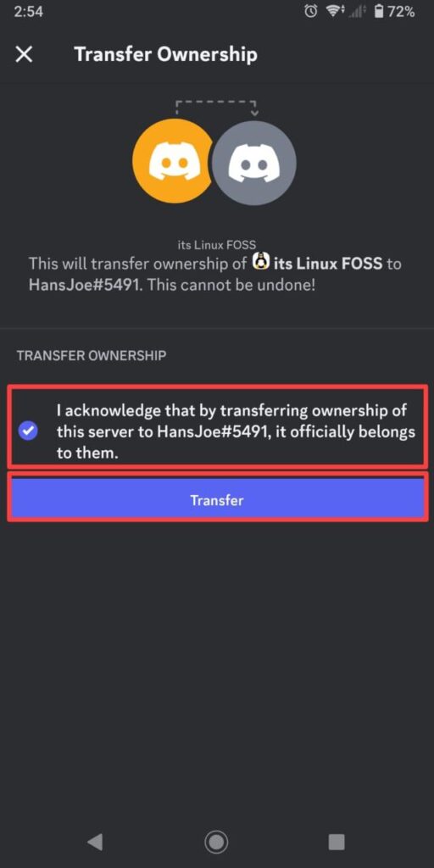
Task: Tap the alarm clock status icon
Action: coord(311,12)
